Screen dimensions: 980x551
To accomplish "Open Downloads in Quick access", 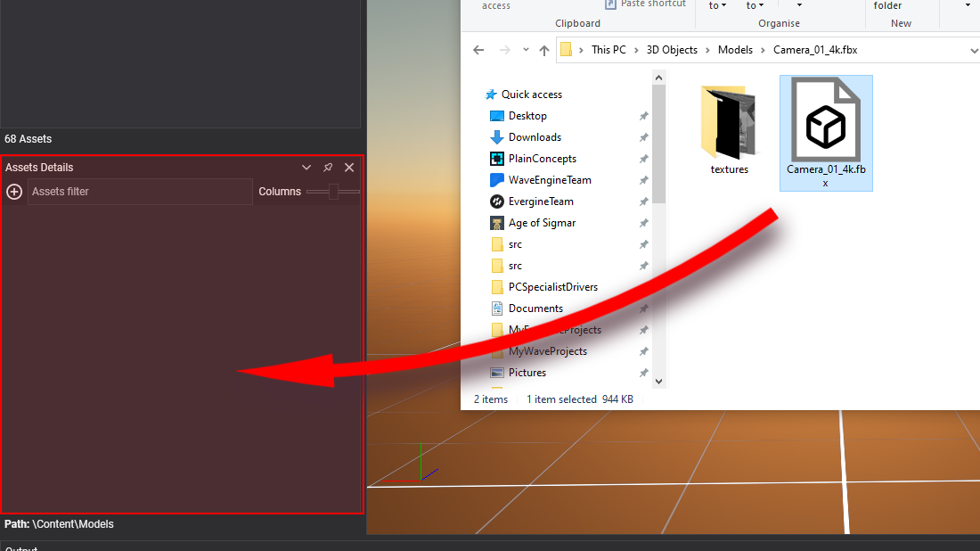I will pyautogui.click(x=535, y=137).
